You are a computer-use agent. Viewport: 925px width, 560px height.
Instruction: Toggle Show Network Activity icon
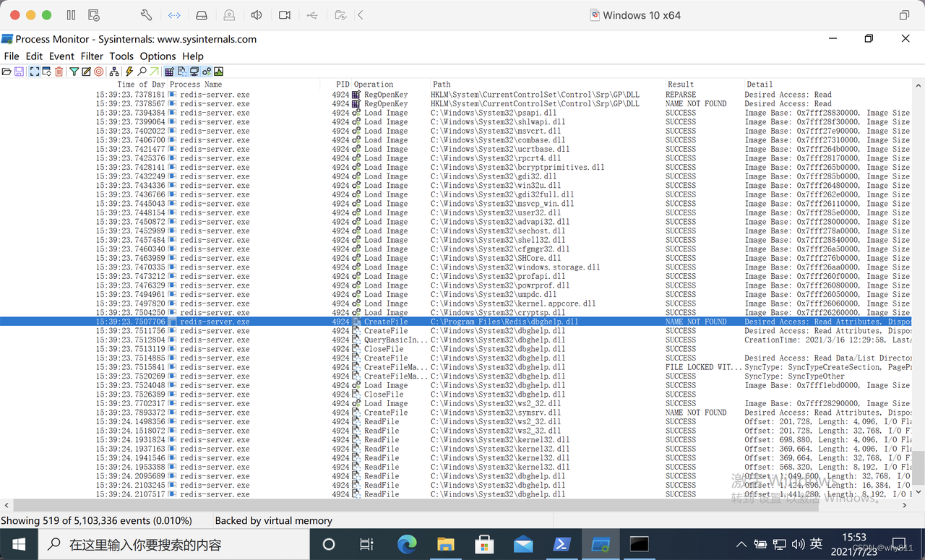194,72
